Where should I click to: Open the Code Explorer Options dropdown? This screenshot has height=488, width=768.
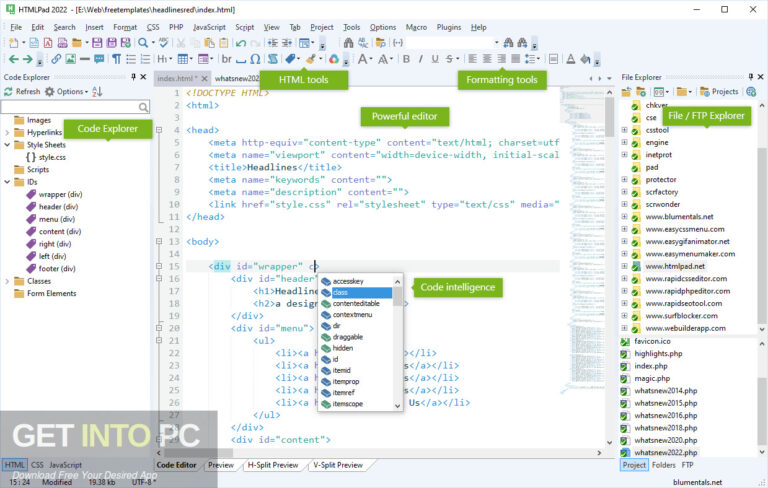click(x=67, y=92)
